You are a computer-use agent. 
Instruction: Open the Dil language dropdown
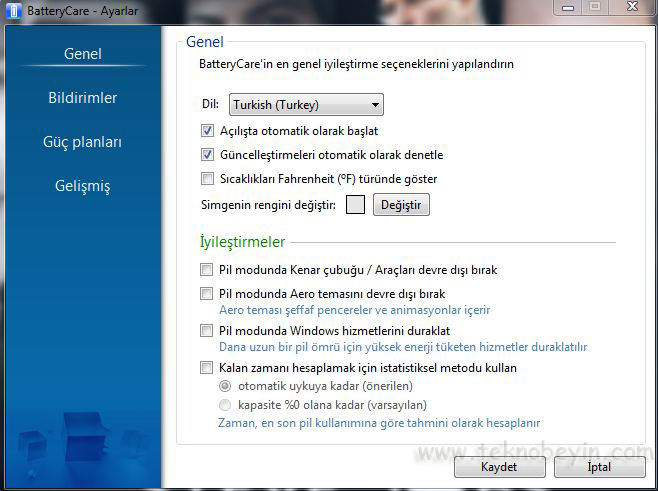coord(306,104)
